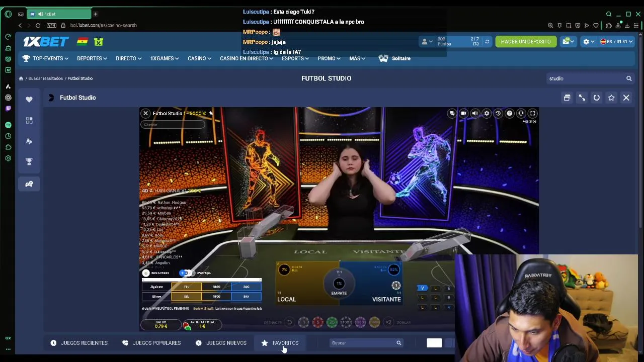Open game in separate window icon
Screen dimensions: 644x362
tap(567, 98)
